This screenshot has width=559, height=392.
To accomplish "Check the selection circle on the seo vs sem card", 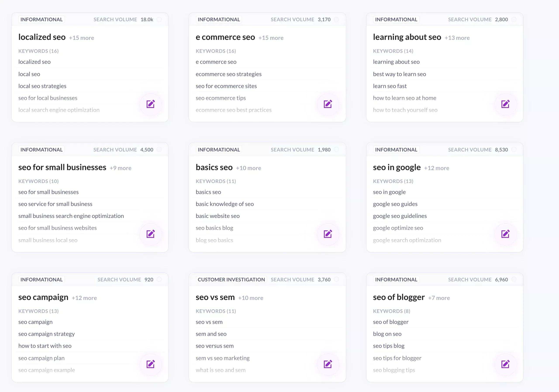I will point(337,279).
